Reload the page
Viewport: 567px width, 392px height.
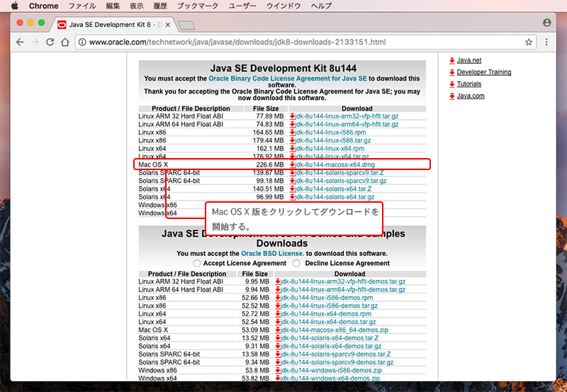[x=50, y=42]
